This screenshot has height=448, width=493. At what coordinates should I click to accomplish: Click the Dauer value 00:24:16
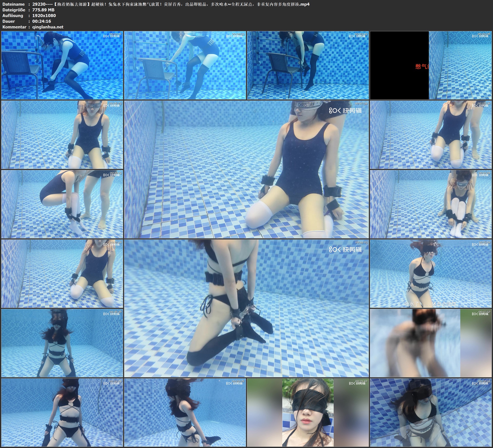42,21
